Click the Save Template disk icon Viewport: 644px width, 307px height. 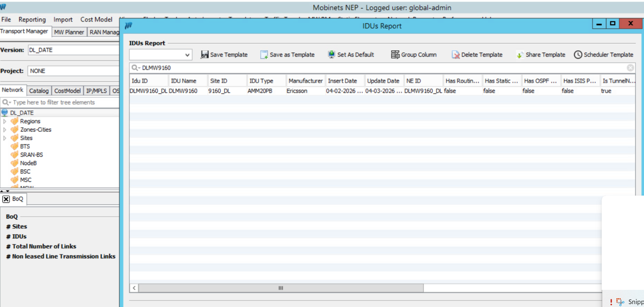[x=205, y=55]
